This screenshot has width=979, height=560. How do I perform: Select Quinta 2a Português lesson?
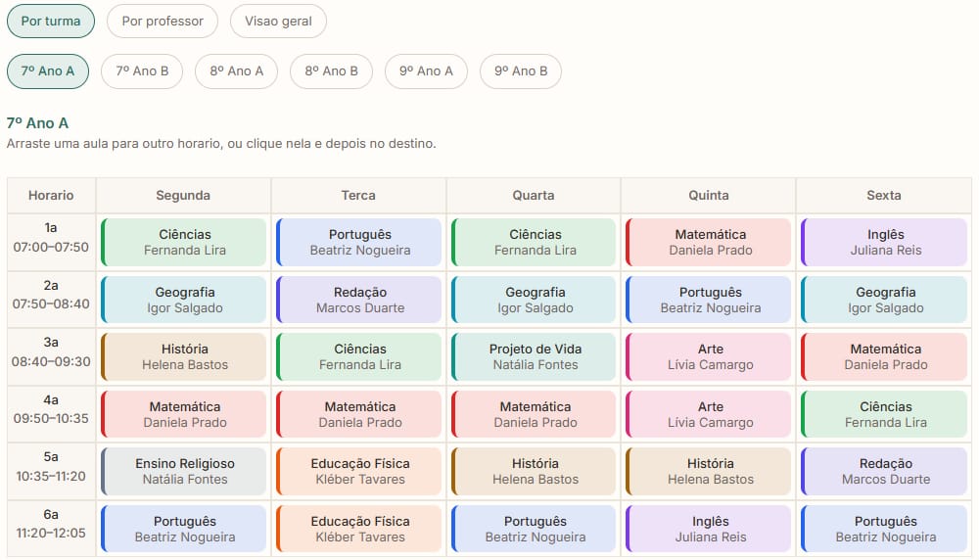tap(709, 300)
